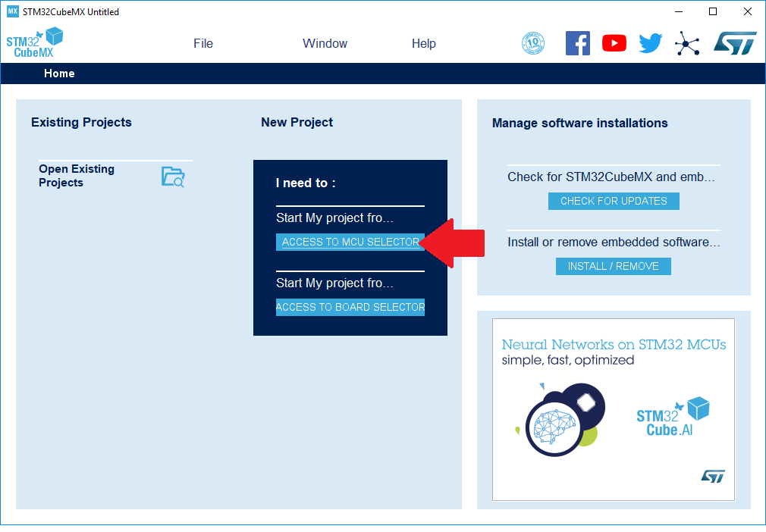766x532 pixels.
Task: Click ACCESS TO BOARD SELECTOR button
Action: 350,307
